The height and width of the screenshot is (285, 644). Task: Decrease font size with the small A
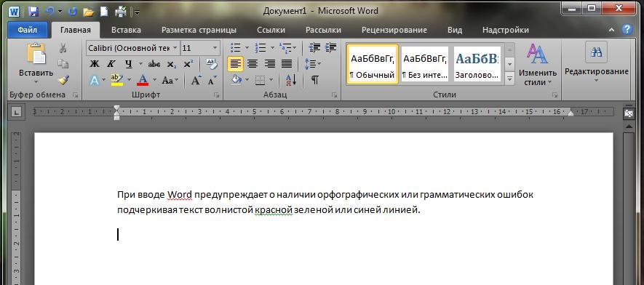click(212, 81)
